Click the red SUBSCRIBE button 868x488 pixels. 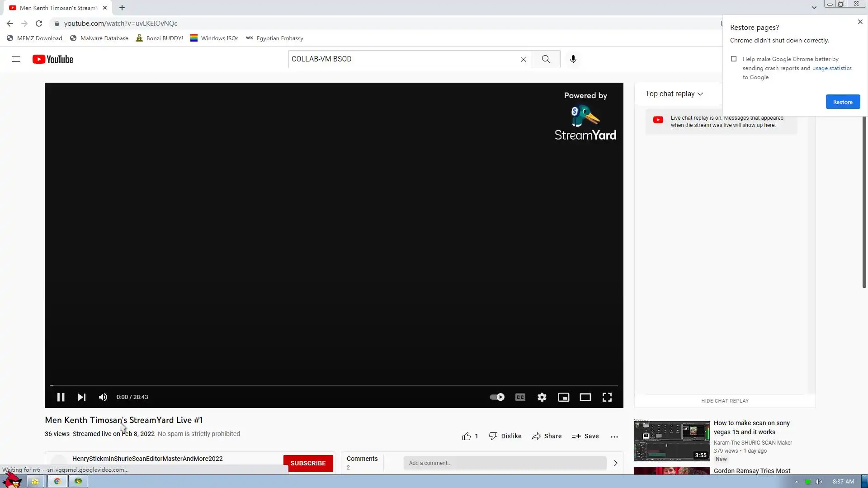point(308,463)
